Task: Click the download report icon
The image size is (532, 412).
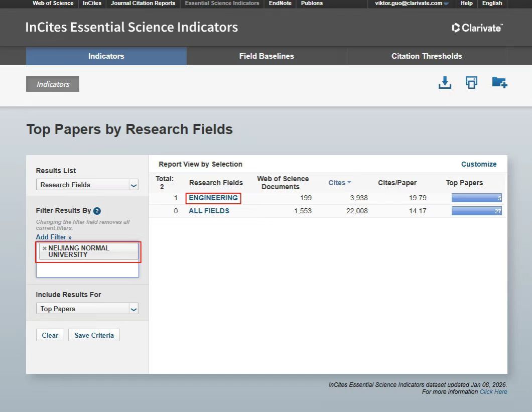Action: (445, 83)
